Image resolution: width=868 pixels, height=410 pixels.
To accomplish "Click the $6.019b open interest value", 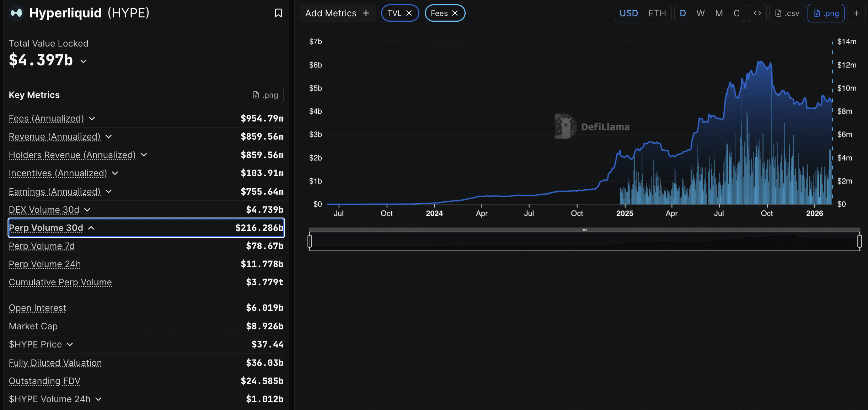I will click(264, 308).
